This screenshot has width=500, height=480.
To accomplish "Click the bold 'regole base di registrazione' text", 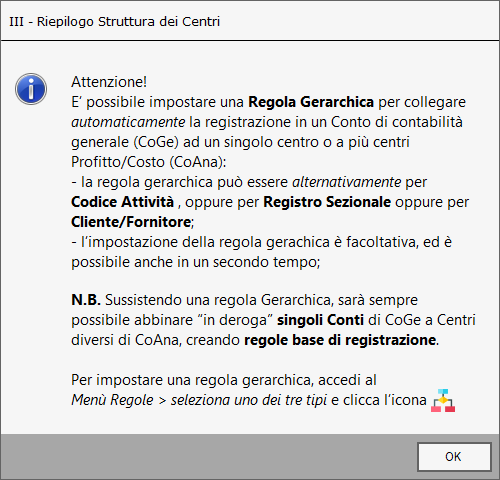I will (340, 340).
